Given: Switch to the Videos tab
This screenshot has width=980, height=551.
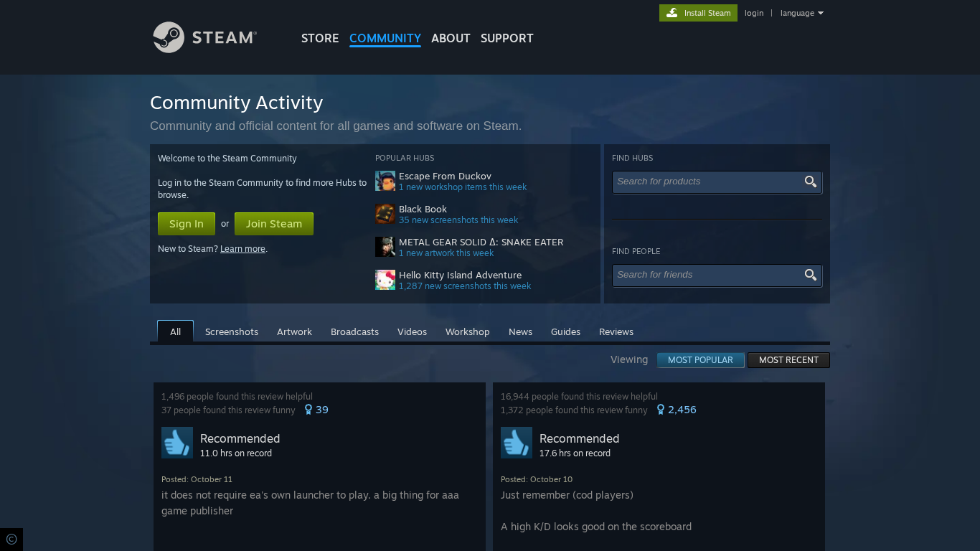Looking at the screenshot, I should 412,331.
